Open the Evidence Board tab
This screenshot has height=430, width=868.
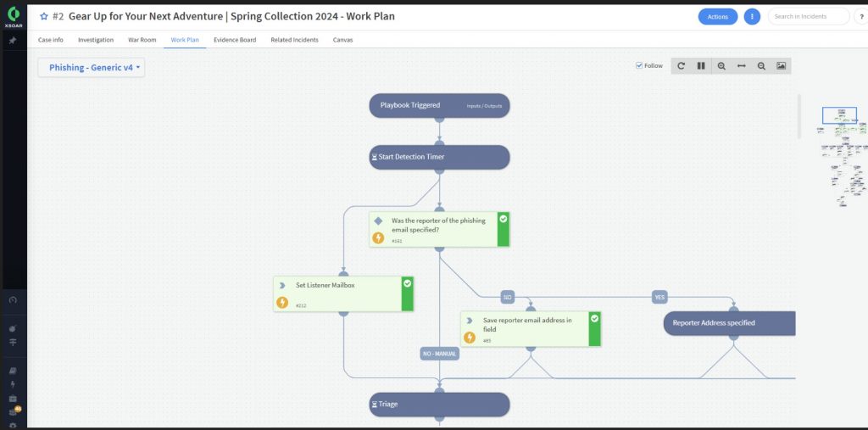click(x=235, y=40)
